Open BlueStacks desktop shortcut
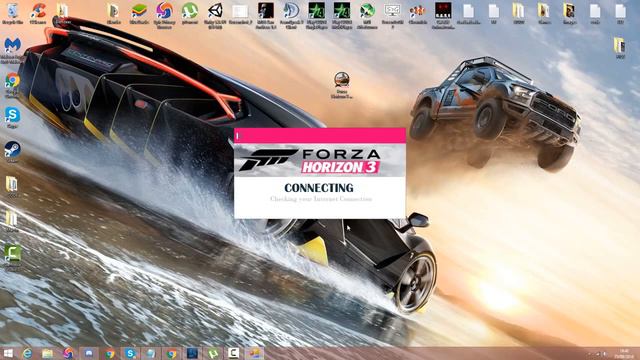640x360 pixels. pyautogui.click(x=139, y=13)
